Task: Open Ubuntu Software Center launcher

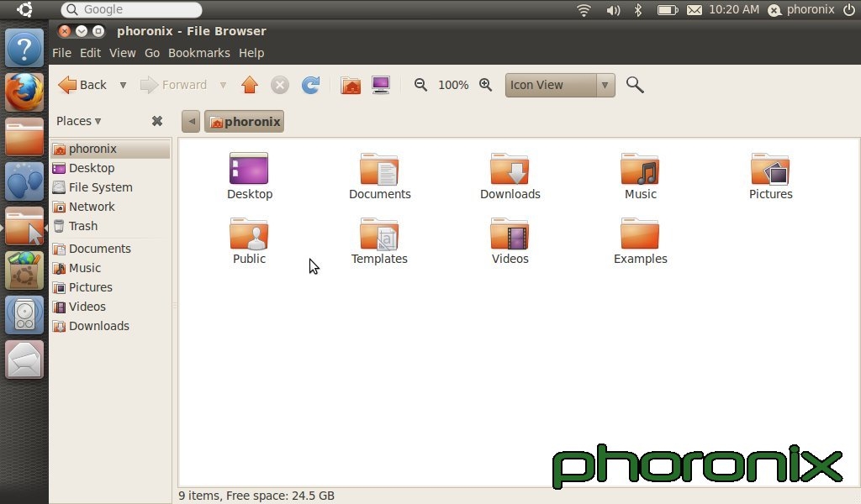Action: click(x=24, y=270)
